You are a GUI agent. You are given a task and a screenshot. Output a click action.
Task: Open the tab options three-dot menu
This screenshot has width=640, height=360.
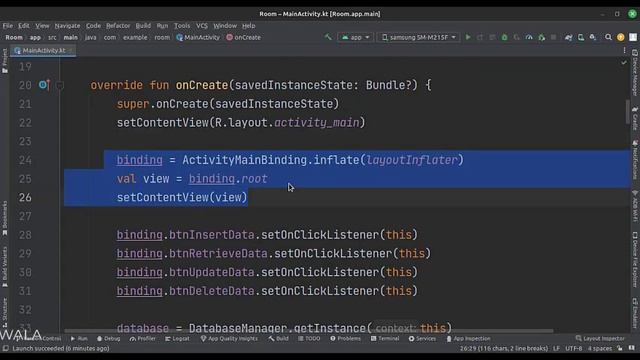pyautogui.click(x=624, y=50)
